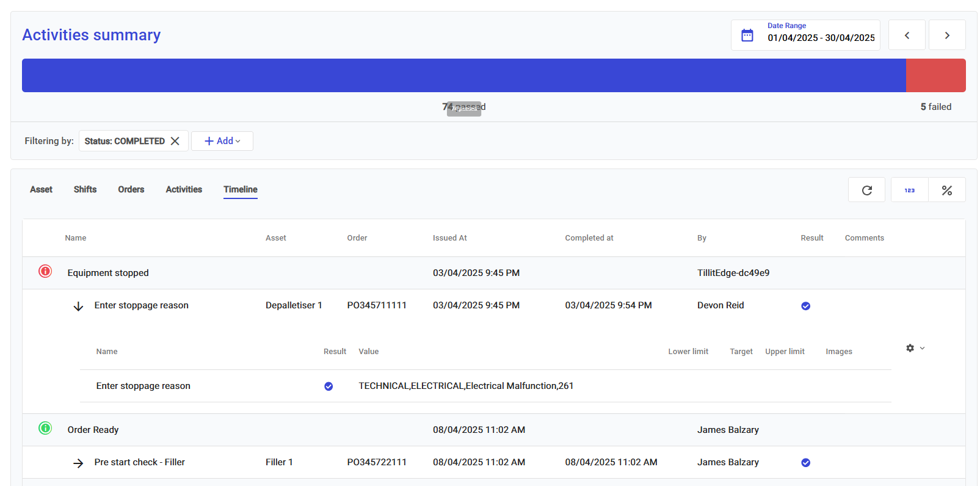Screen dimensions: 980x486
Task: Click the green Order Ready info icon
Action: [45, 429]
